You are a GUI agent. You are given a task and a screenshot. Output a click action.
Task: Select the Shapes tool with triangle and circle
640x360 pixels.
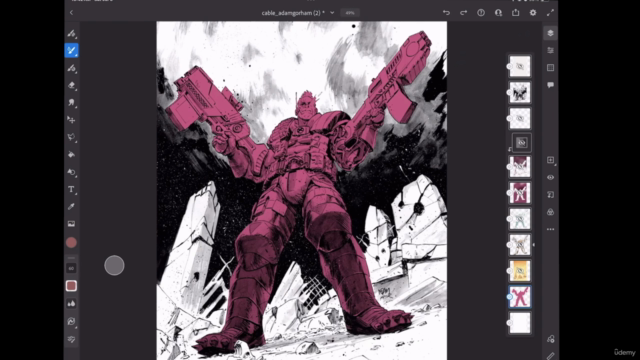tap(71, 172)
